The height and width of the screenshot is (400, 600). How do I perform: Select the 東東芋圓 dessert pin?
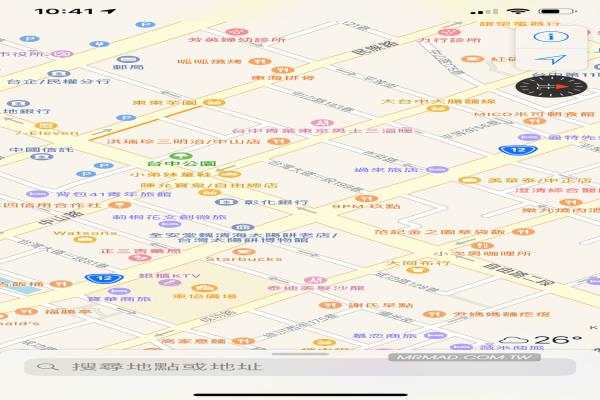[214, 102]
